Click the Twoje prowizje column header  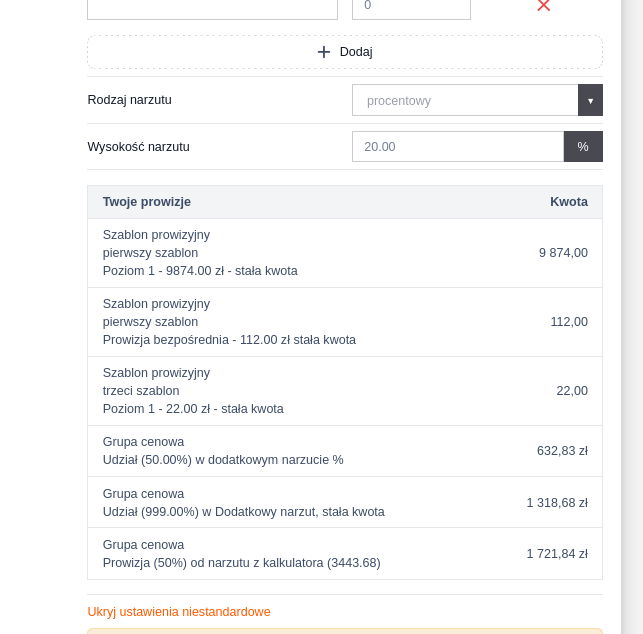click(147, 202)
